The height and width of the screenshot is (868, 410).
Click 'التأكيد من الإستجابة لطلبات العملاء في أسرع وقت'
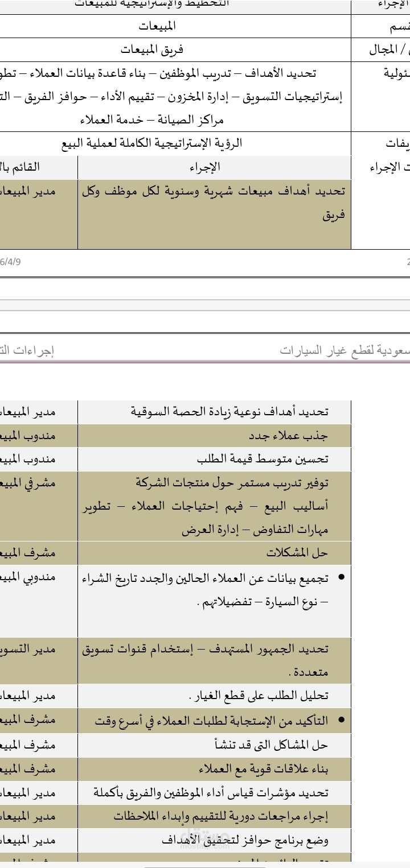211,721
